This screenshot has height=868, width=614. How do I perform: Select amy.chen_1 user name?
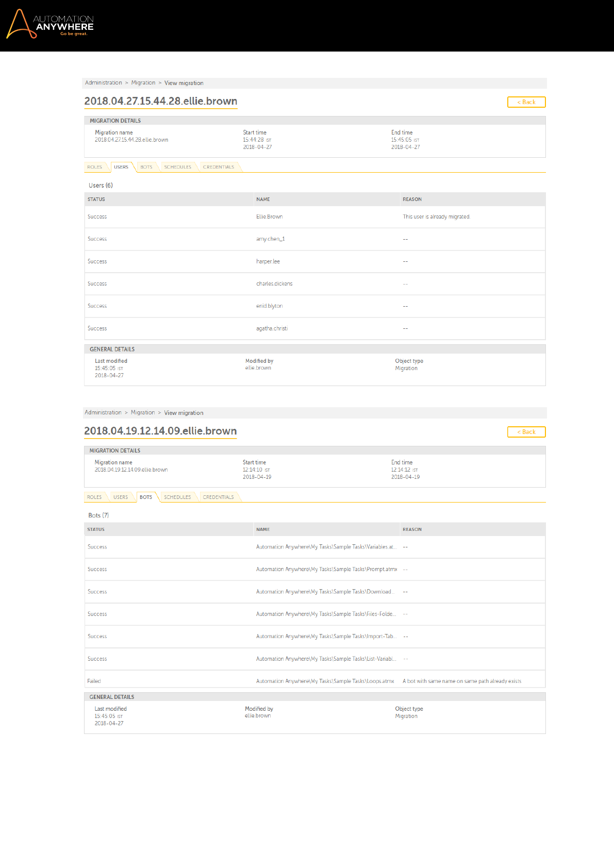pyautogui.click(x=271, y=239)
